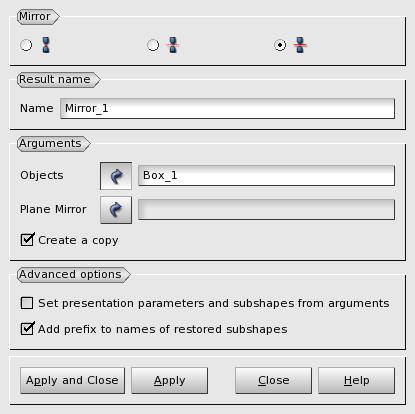Focus the Name field containing Mirror_1
Screen dimensions: 415x414
(227, 108)
